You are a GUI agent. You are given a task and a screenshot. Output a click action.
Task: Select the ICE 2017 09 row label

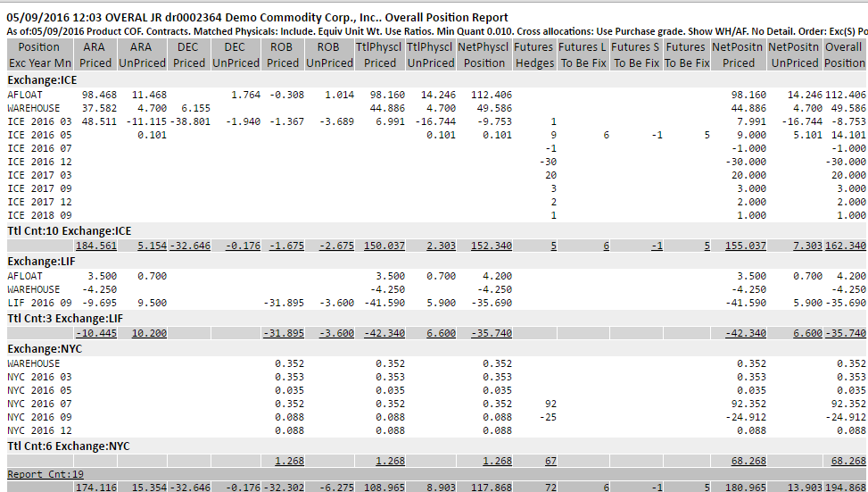39,188
